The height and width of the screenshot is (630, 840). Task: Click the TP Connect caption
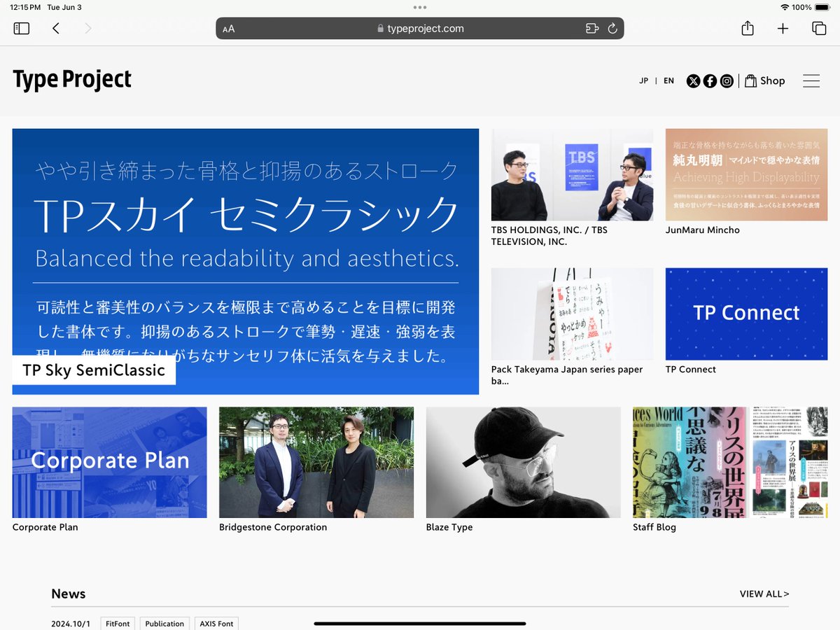click(x=691, y=370)
